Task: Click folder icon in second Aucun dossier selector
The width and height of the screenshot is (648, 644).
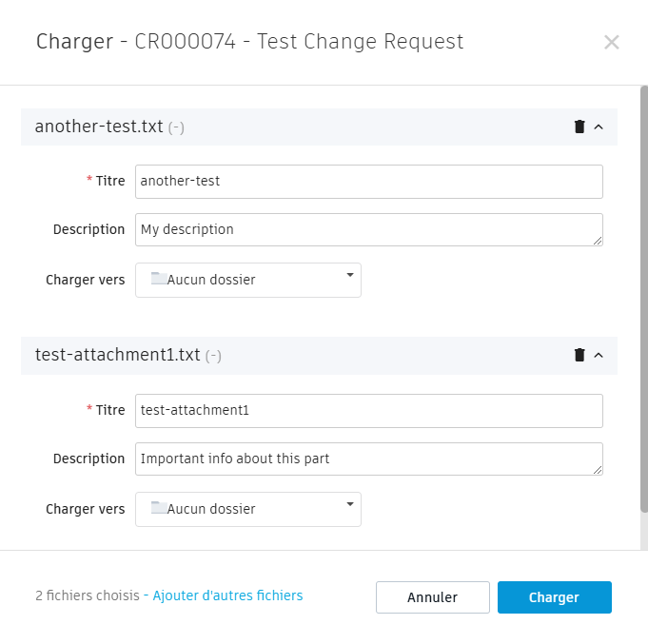Action: click(159, 509)
